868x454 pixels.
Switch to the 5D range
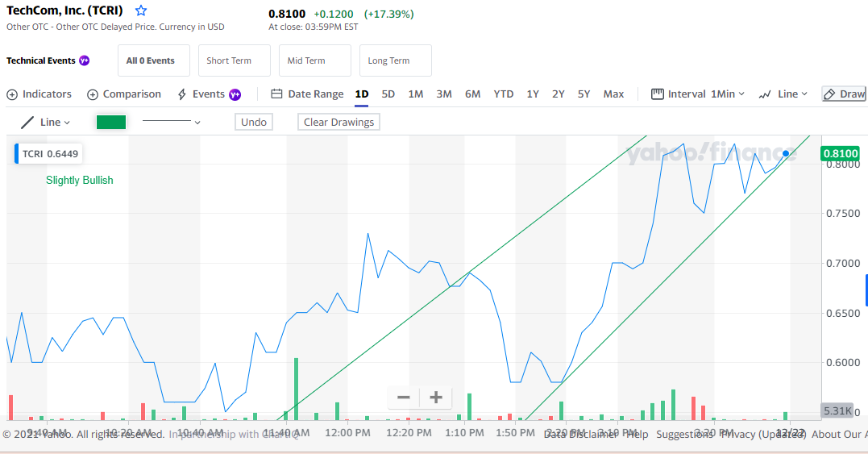click(x=388, y=94)
